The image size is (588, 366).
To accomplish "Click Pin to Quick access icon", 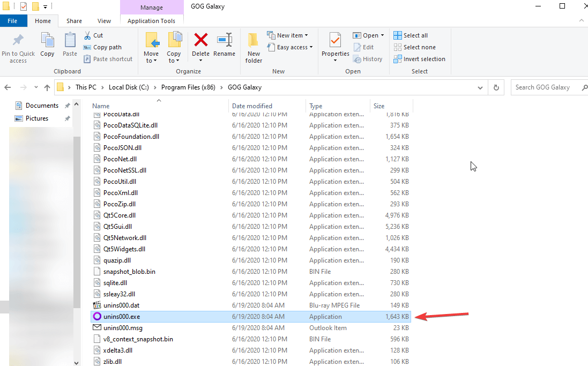I will coord(18,40).
